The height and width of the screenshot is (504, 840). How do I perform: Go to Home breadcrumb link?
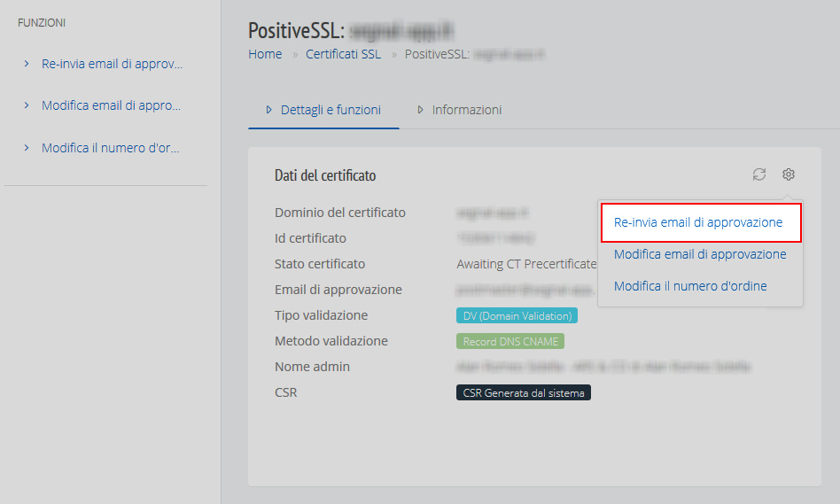click(265, 54)
